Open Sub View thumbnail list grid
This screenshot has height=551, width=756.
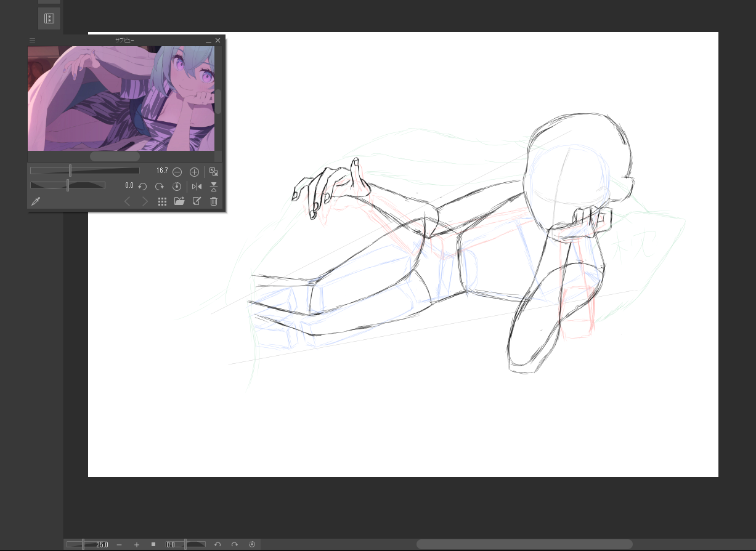tap(162, 201)
